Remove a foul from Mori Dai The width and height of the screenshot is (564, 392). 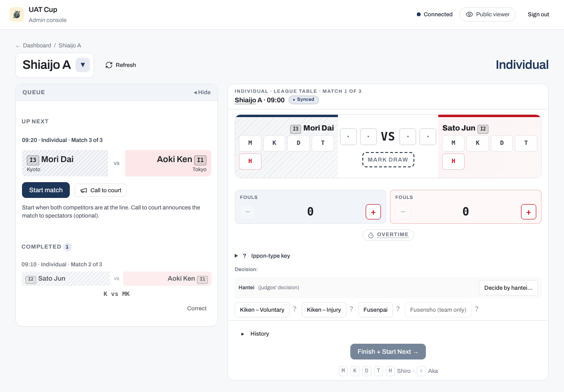(x=248, y=212)
